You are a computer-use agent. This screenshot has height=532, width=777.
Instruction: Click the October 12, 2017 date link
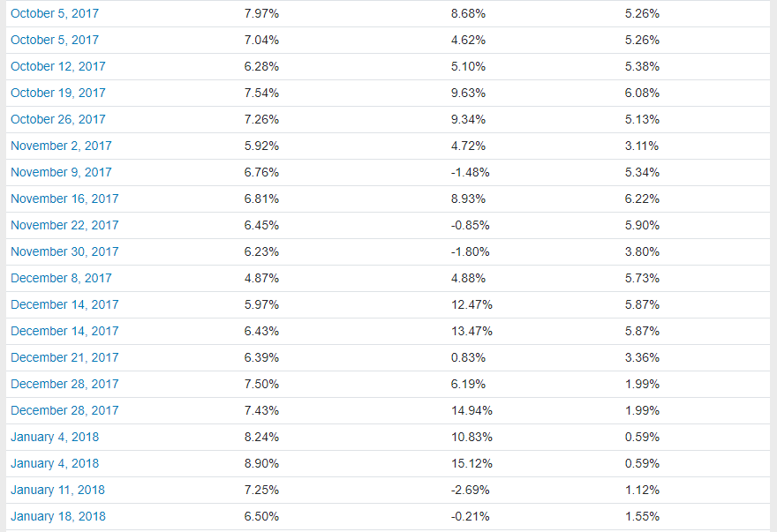(x=58, y=66)
